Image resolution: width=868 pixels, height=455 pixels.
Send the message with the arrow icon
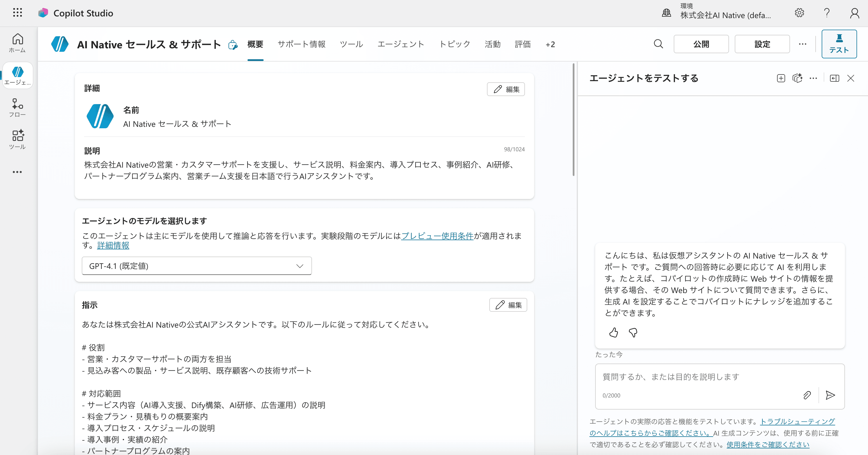[831, 395]
